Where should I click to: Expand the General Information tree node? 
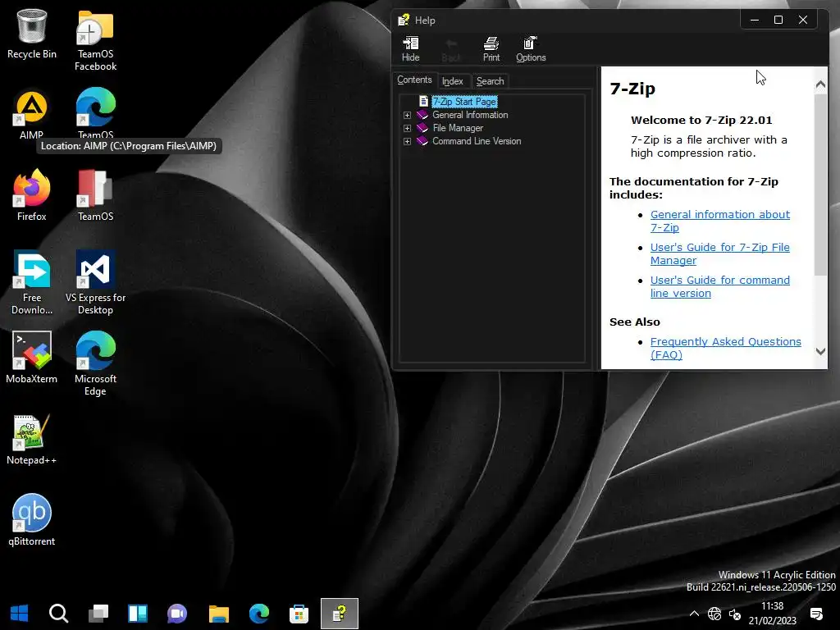(407, 115)
